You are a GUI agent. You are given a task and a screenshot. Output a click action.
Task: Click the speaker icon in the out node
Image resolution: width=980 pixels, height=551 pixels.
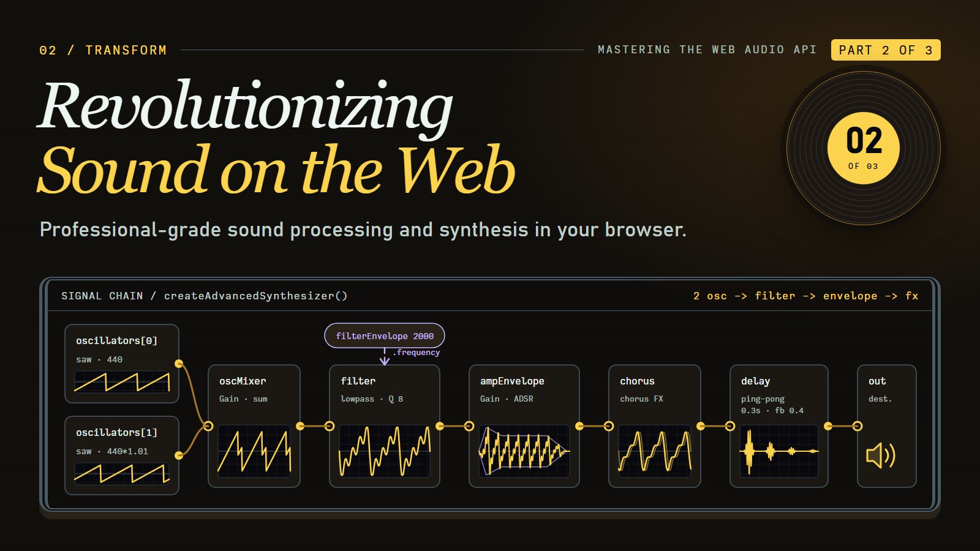881,455
